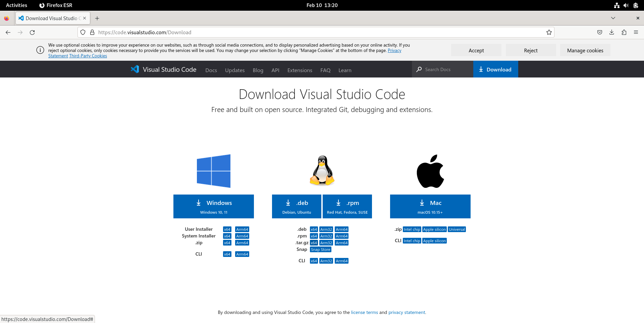Click the Windows logo image
Image resolution: width=644 pixels, height=323 pixels.
[x=214, y=171]
